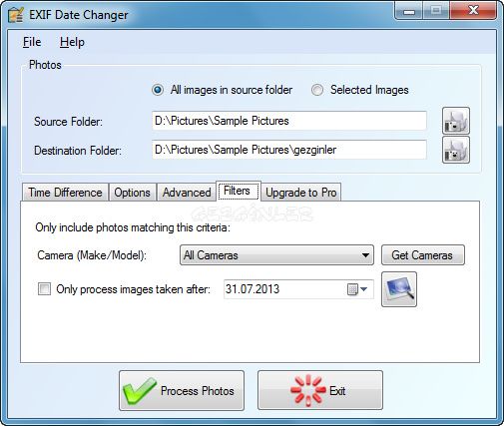Open the Advanced tab
Viewport: 504px width, 426px height.
[187, 193]
